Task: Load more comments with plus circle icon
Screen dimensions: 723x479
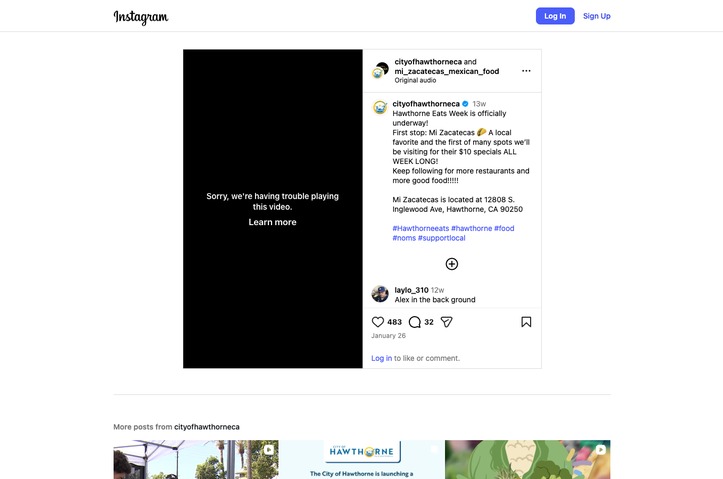Action: (x=452, y=264)
